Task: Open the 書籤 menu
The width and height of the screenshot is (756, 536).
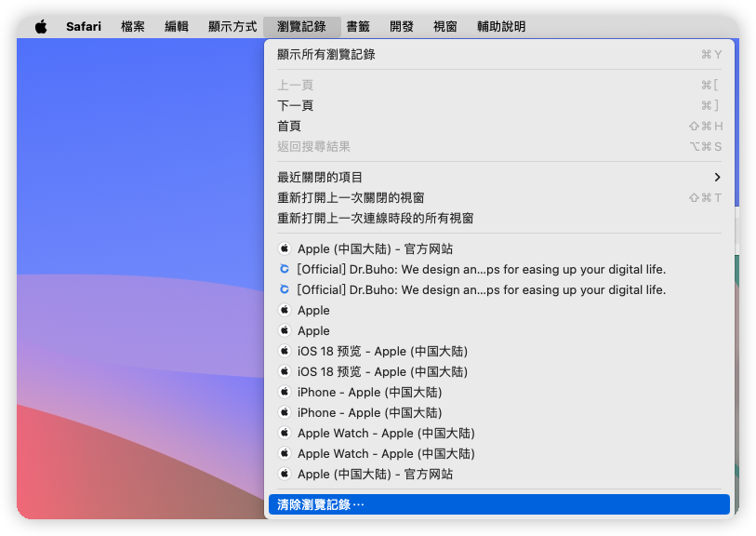Action: (358, 27)
